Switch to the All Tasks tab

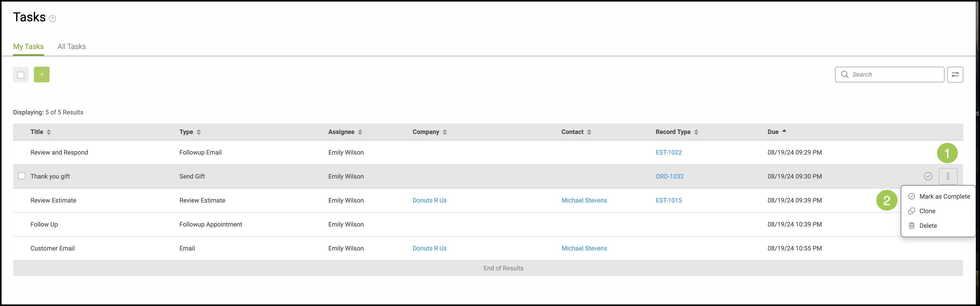coord(71,46)
